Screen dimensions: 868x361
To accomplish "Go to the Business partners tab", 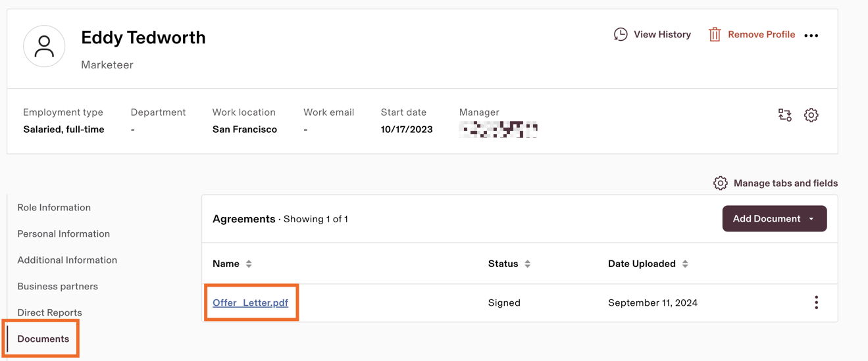I will [58, 287].
